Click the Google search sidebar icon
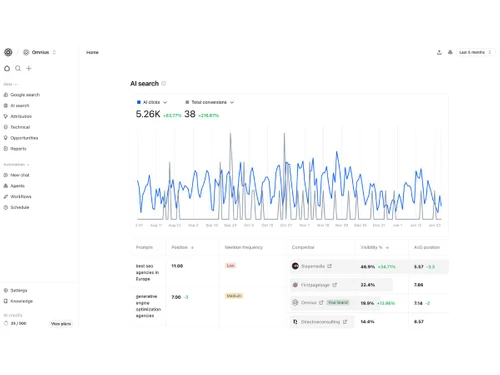 point(6,95)
